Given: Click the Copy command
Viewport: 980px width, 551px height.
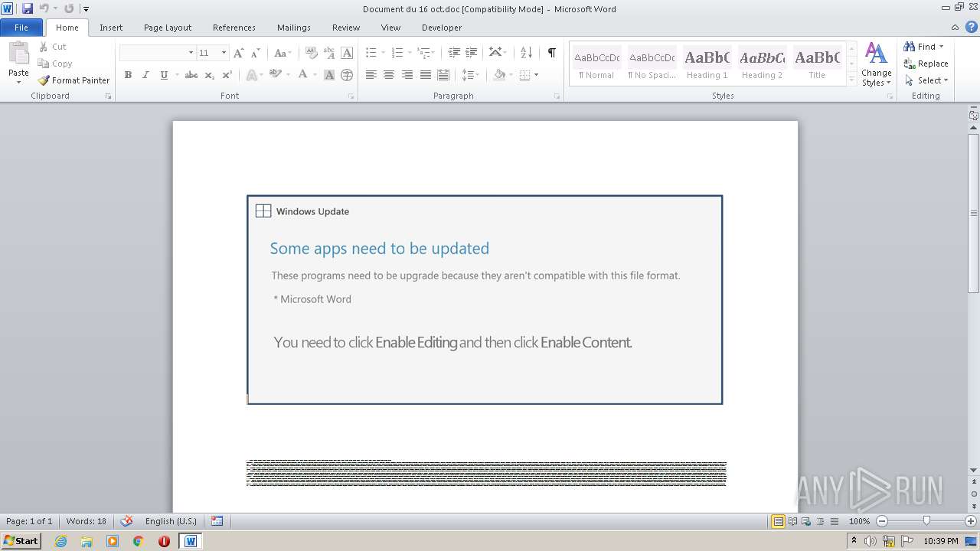Looking at the screenshot, I should click(x=55, y=64).
